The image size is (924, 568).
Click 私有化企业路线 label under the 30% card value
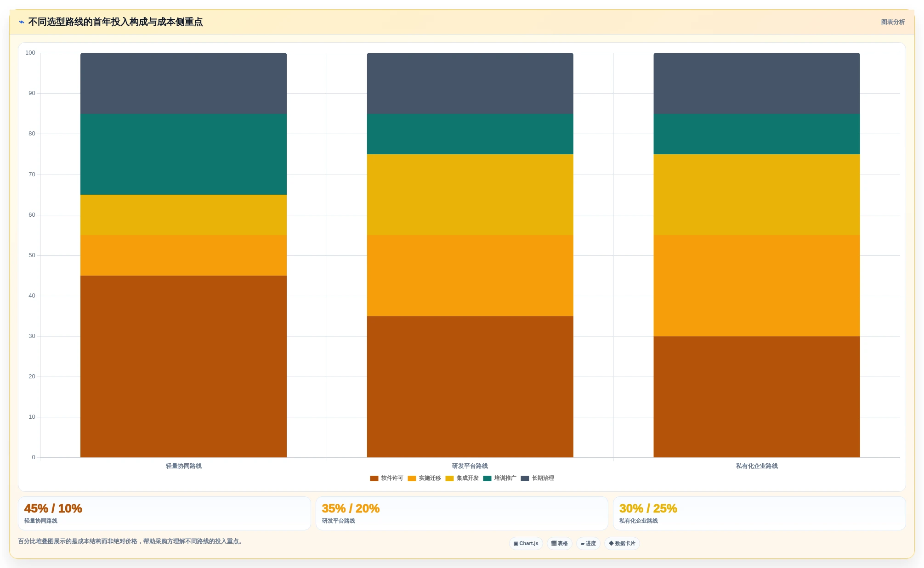(x=639, y=521)
